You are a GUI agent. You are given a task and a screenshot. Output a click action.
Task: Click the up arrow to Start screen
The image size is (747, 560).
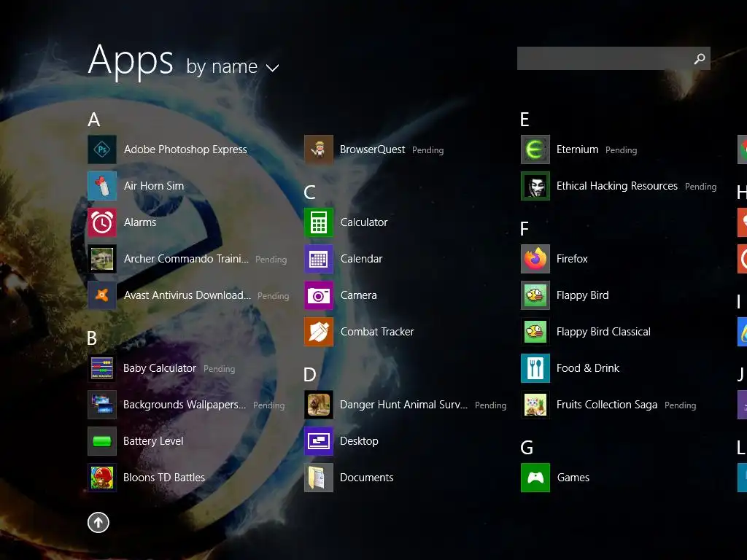pyautogui.click(x=98, y=522)
